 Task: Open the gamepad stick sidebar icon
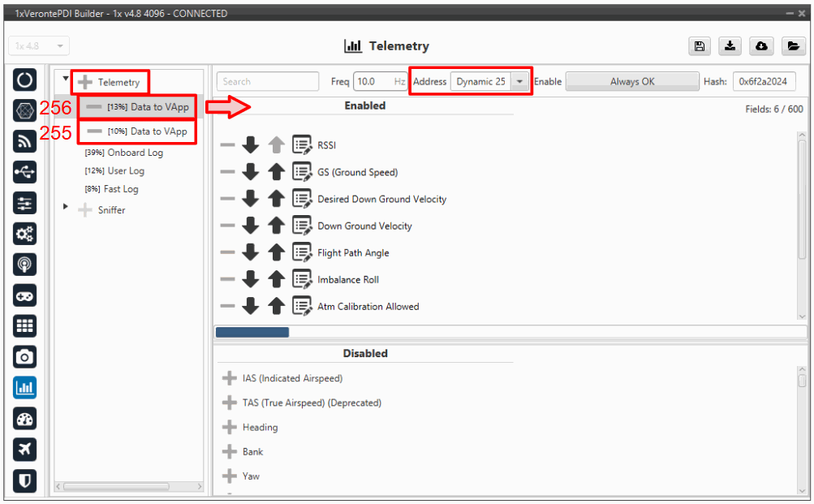25,295
